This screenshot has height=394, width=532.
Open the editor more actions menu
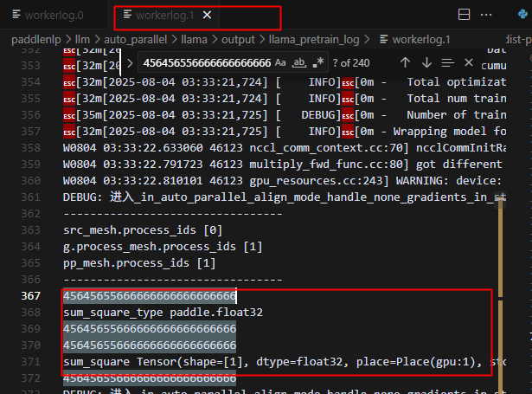pyautogui.click(x=489, y=16)
